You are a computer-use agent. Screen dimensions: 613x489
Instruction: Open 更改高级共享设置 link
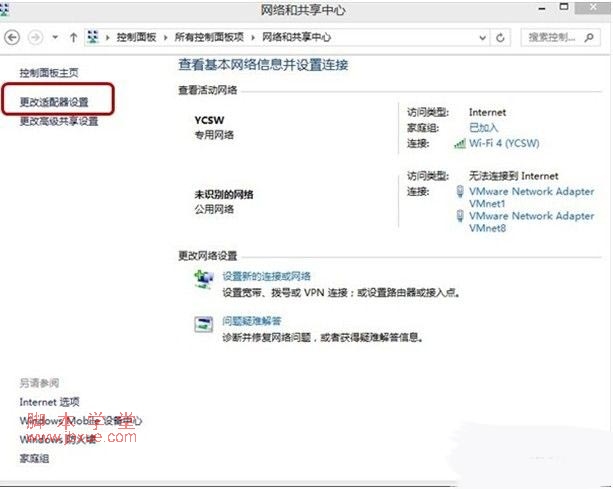pyautogui.click(x=59, y=122)
